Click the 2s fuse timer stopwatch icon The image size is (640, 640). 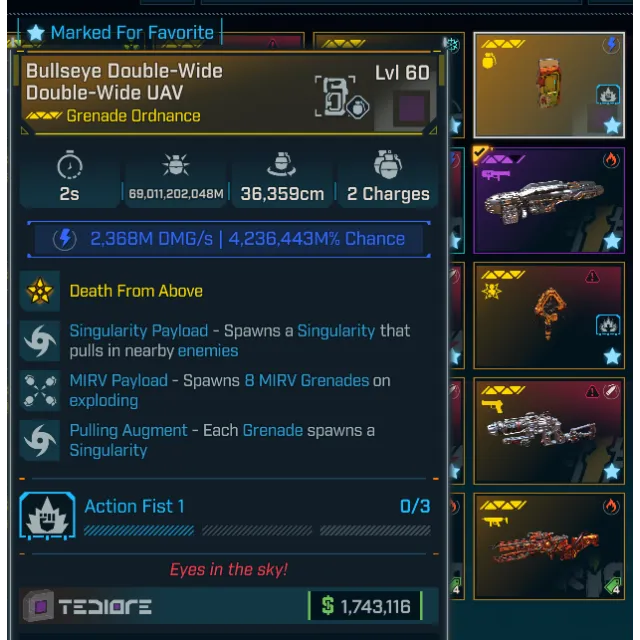tap(70, 164)
